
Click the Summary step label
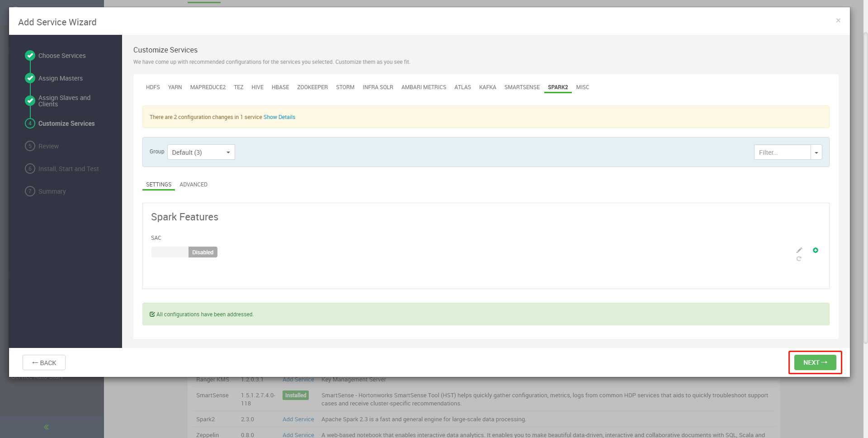(52, 191)
